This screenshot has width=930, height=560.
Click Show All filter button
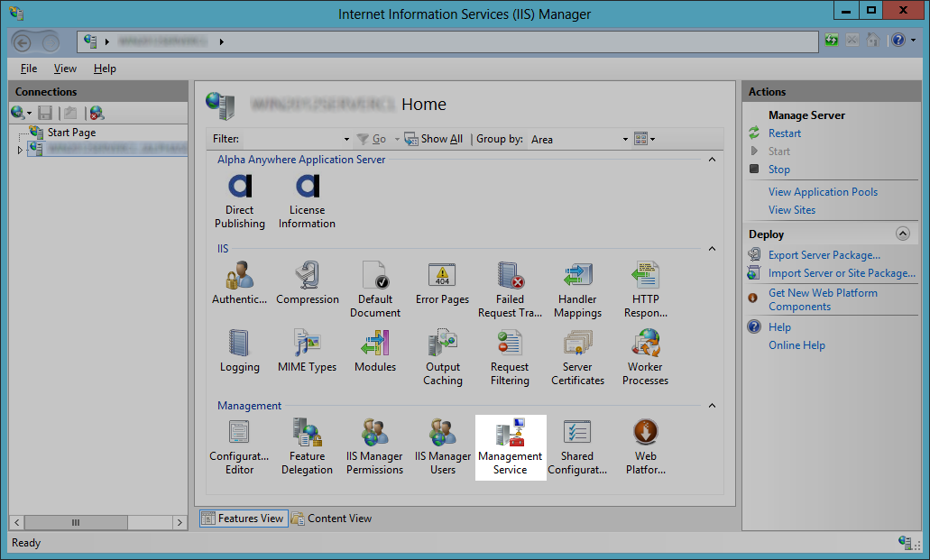(434, 139)
